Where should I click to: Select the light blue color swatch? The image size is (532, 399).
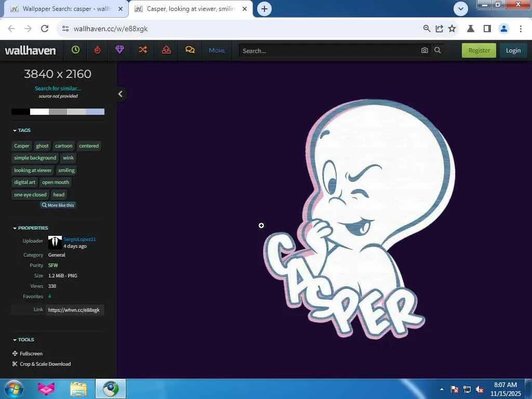pos(95,112)
